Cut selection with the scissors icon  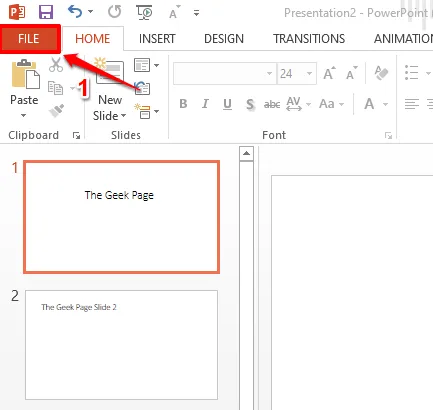56,64
